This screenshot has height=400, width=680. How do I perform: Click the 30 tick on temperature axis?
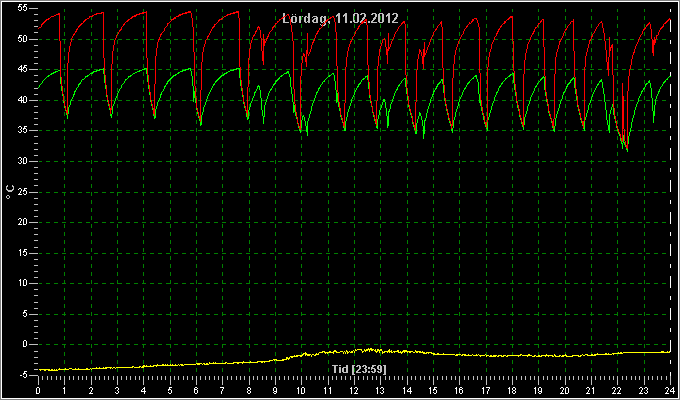(27, 161)
